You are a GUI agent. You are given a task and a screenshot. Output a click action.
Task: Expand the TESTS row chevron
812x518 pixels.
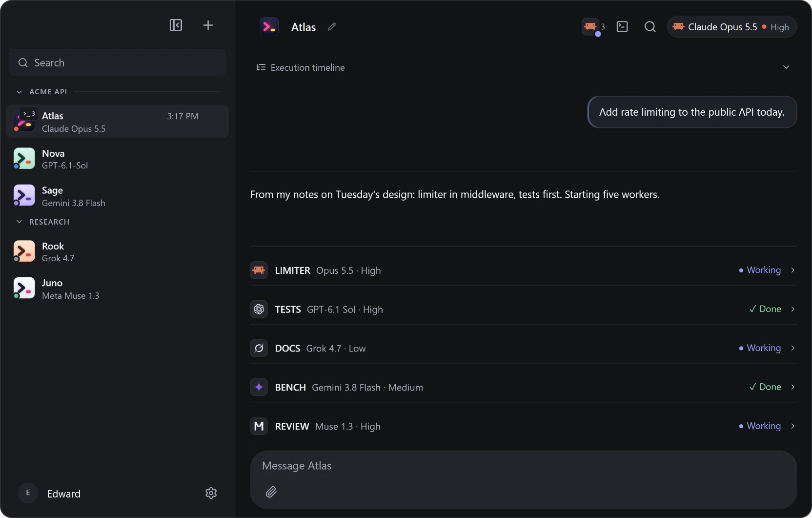tap(793, 309)
